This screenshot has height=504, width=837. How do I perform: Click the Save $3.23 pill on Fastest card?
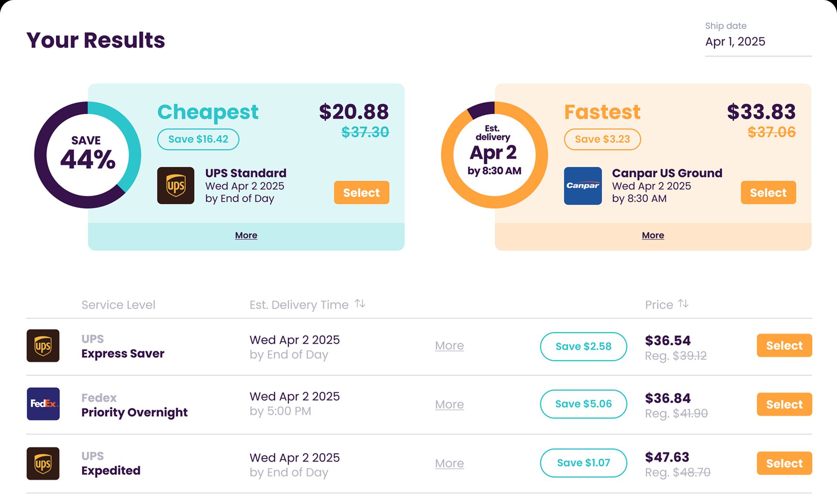coord(602,139)
